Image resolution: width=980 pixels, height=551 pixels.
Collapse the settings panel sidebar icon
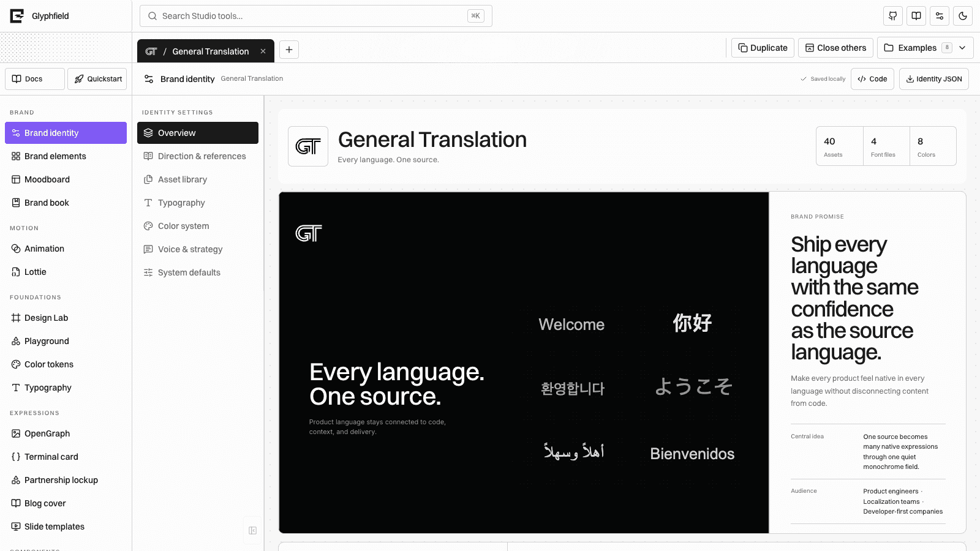pos(252,531)
